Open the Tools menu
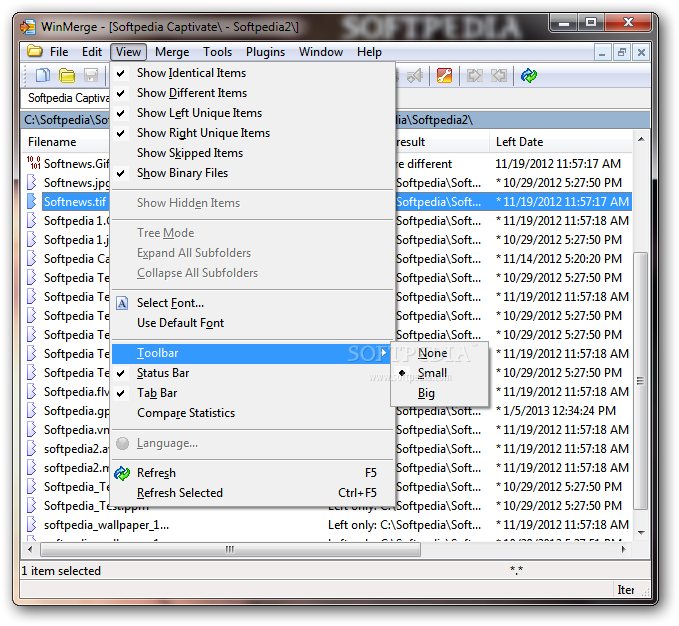The image size is (679, 626). (x=217, y=52)
